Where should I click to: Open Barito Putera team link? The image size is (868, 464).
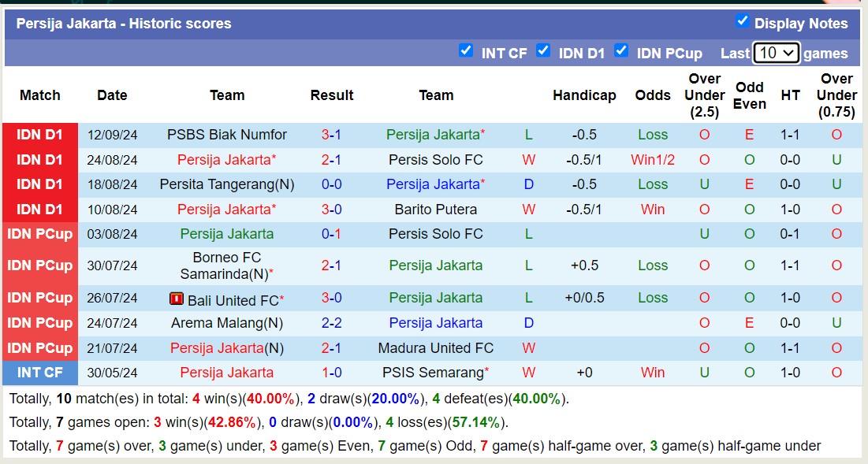436,210
